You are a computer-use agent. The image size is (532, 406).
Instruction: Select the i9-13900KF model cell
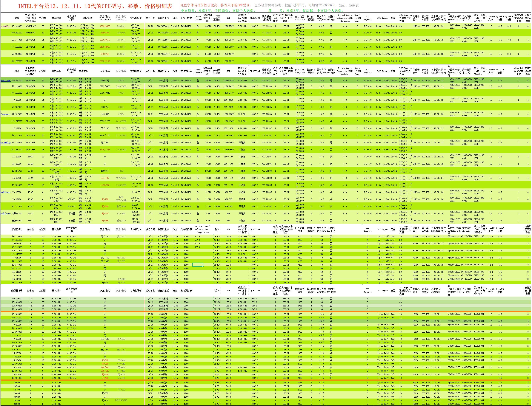coord(17,33)
